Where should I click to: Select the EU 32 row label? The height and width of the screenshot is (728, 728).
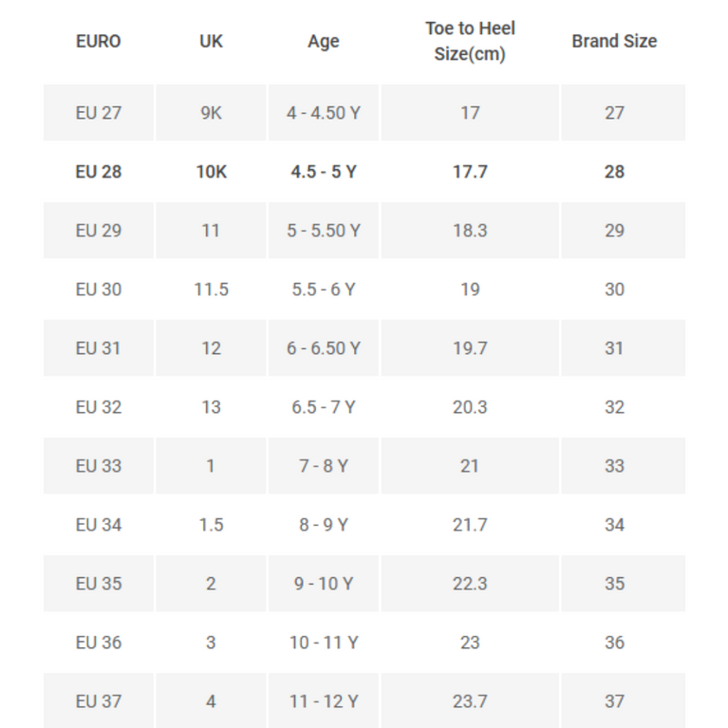click(x=99, y=407)
